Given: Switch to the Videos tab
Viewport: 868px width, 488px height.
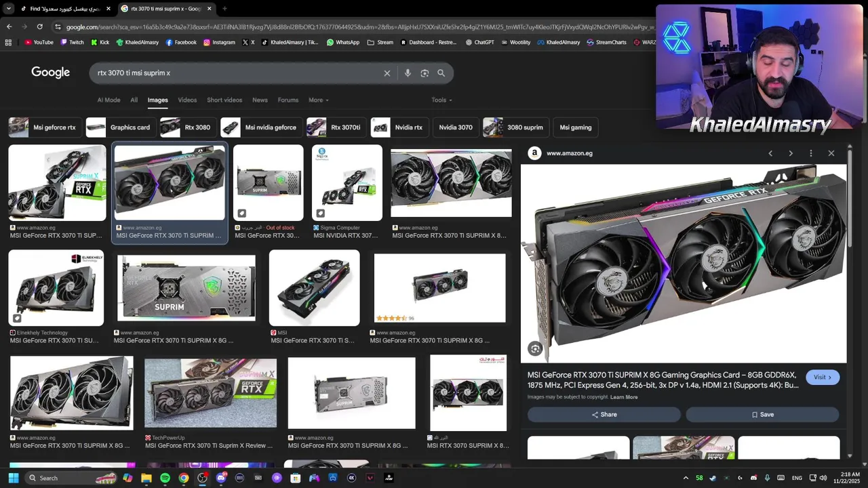Looking at the screenshot, I should (187, 100).
